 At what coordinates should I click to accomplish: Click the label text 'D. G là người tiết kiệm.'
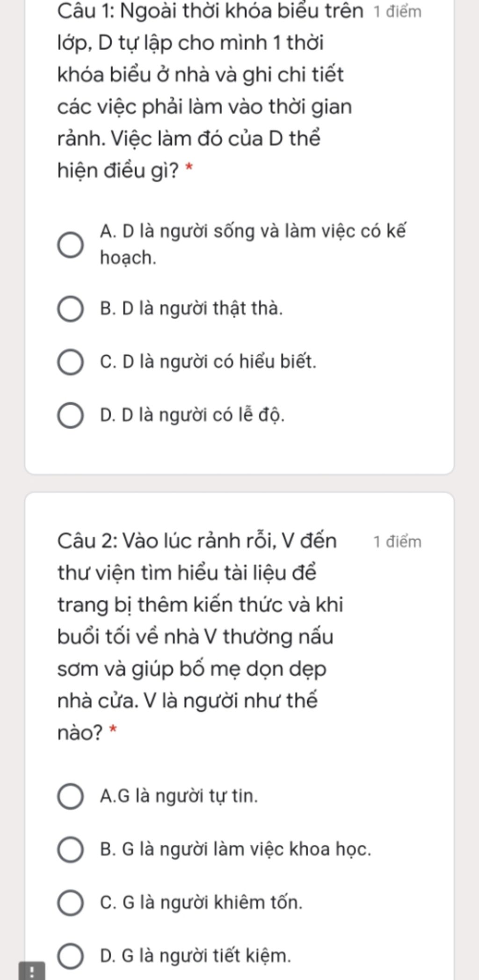tap(195, 955)
